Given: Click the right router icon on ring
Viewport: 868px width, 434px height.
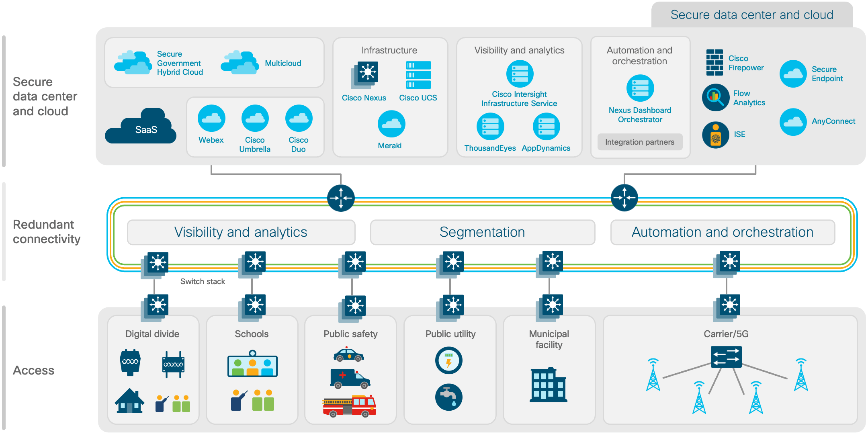Looking at the screenshot, I should pos(624,198).
